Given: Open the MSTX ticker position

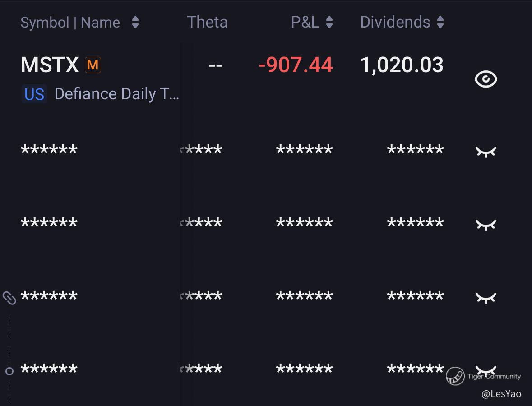Looking at the screenshot, I should pyautogui.click(x=50, y=65).
